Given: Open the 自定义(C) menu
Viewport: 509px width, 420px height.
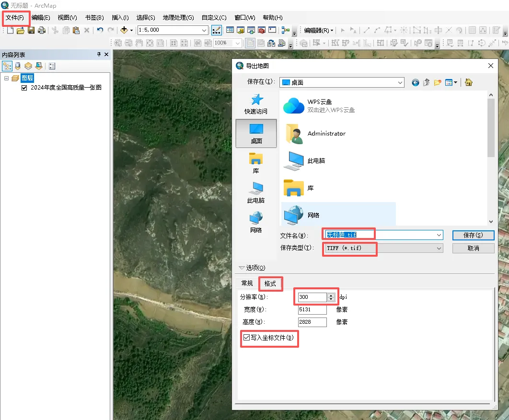Looking at the screenshot, I should (214, 18).
